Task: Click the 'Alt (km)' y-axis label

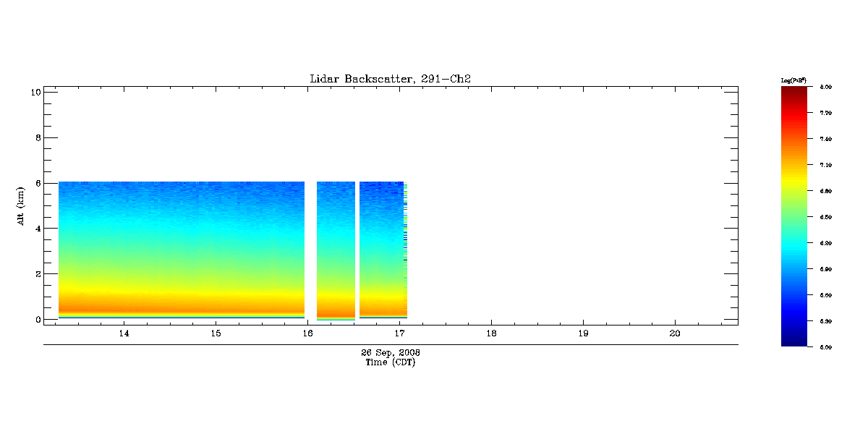Action: point(22,205)
